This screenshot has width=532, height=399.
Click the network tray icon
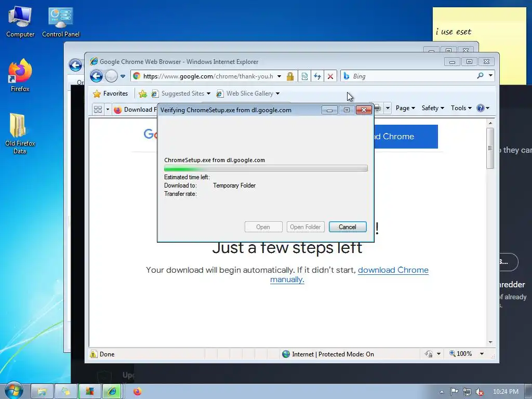(x=467, y=392)
